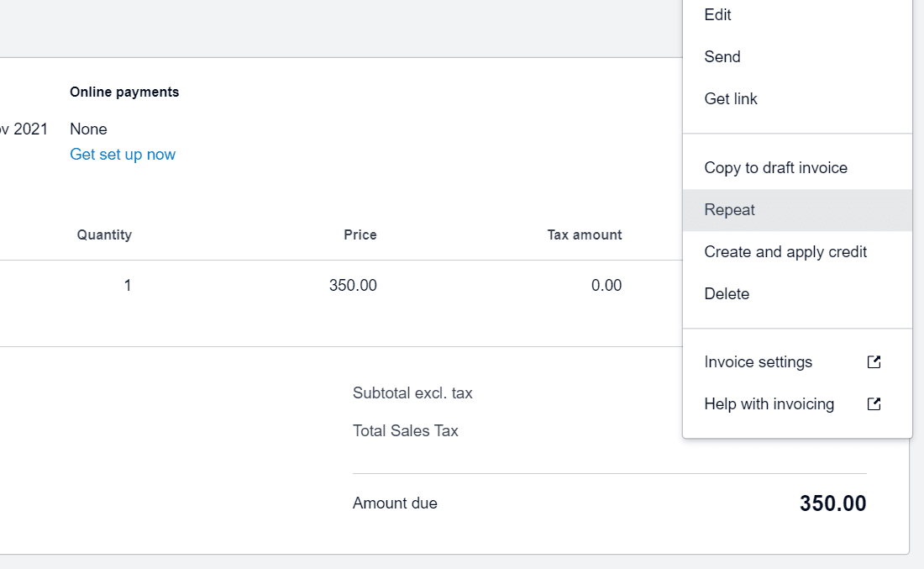Click the Edit menu option
Screen dimensions: 924x569
796,15
